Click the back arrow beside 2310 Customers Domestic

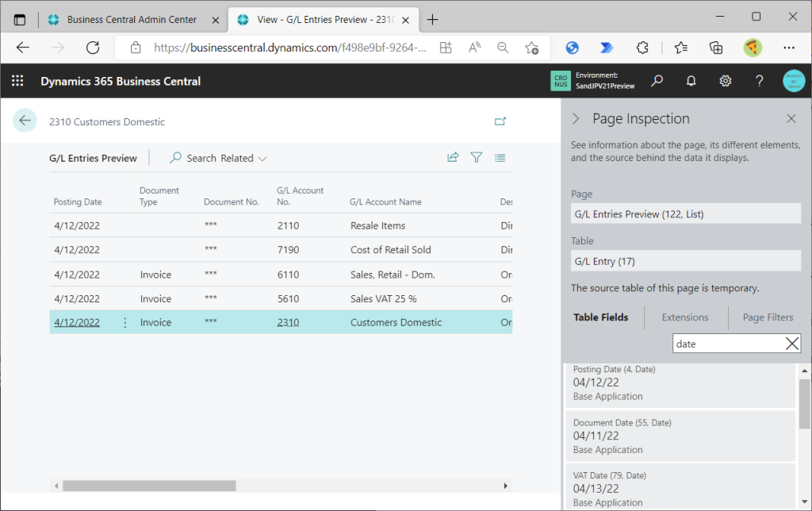click(x=25, y=121)
